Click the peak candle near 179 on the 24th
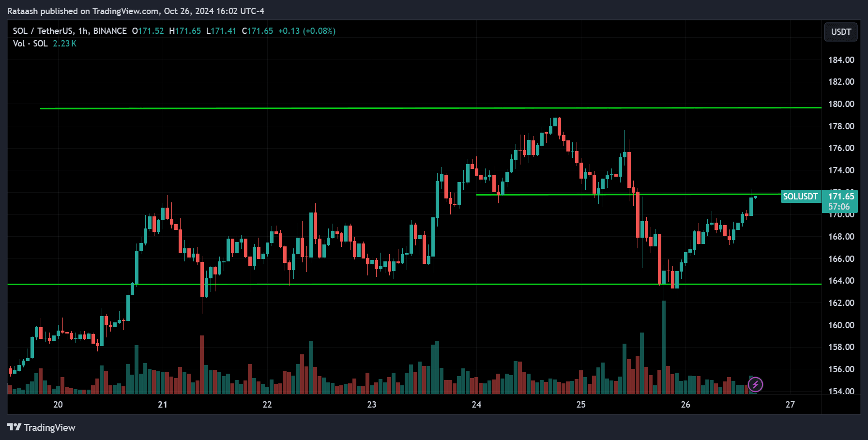This screenshot has width=868, height=440. 555,121
